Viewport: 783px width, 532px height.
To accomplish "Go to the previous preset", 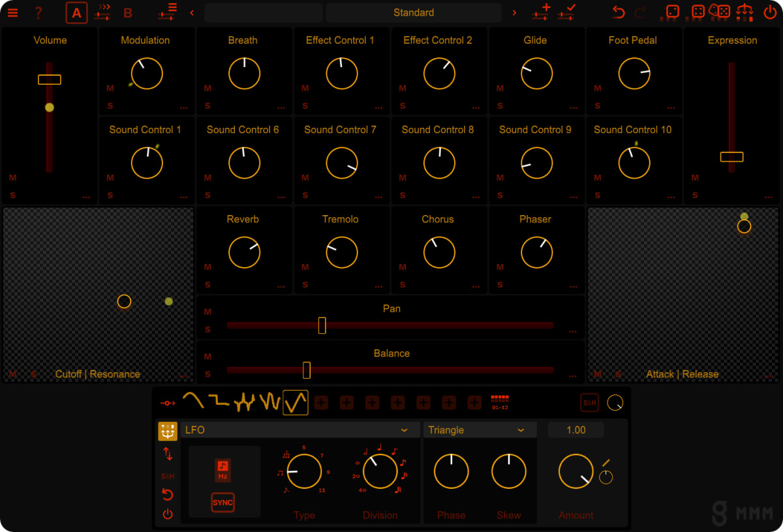I will (x=192, y=12).
